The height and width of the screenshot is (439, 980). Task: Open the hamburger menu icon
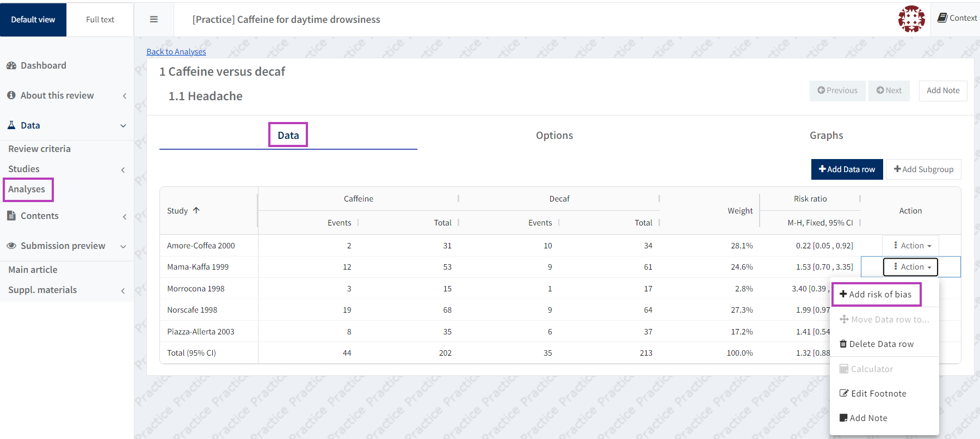coord(154,20)
